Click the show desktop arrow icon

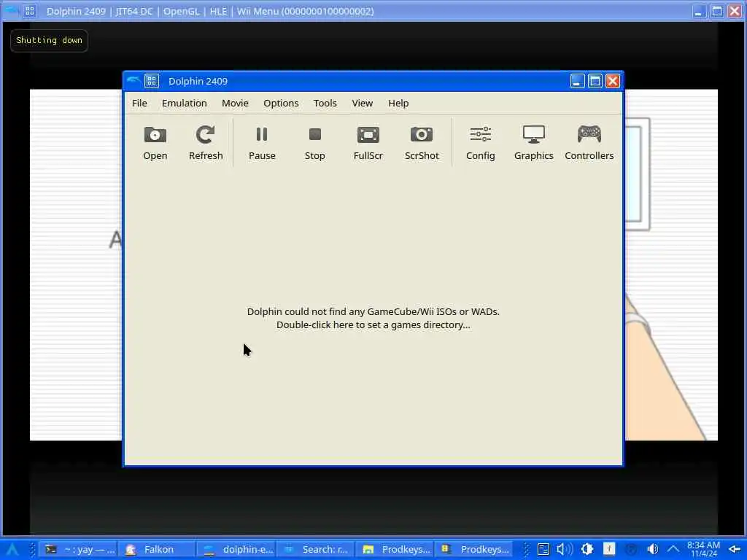734,550
